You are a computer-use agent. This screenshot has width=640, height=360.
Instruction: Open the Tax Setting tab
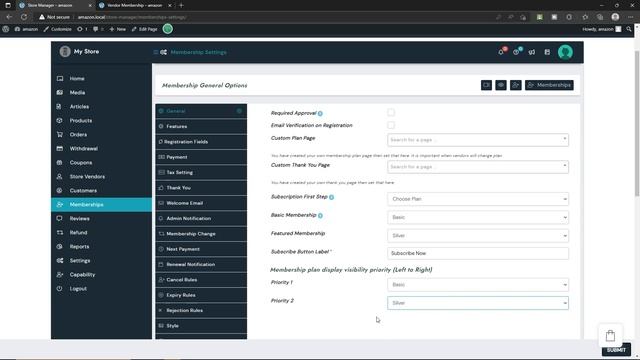pos(201,172)
